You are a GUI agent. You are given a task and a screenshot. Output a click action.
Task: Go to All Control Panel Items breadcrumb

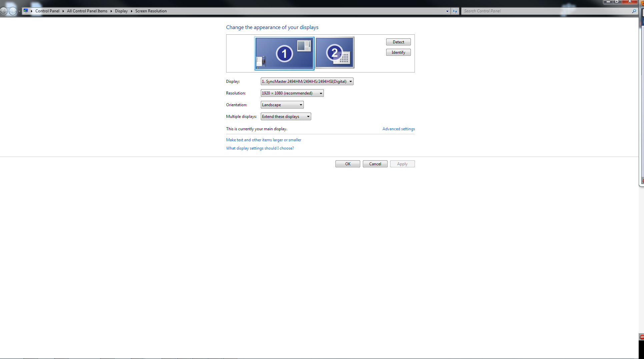tap(87, 11)
